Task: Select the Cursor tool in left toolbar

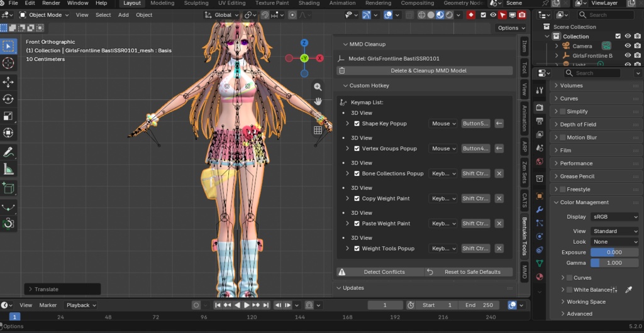Action: coord(8,63)
